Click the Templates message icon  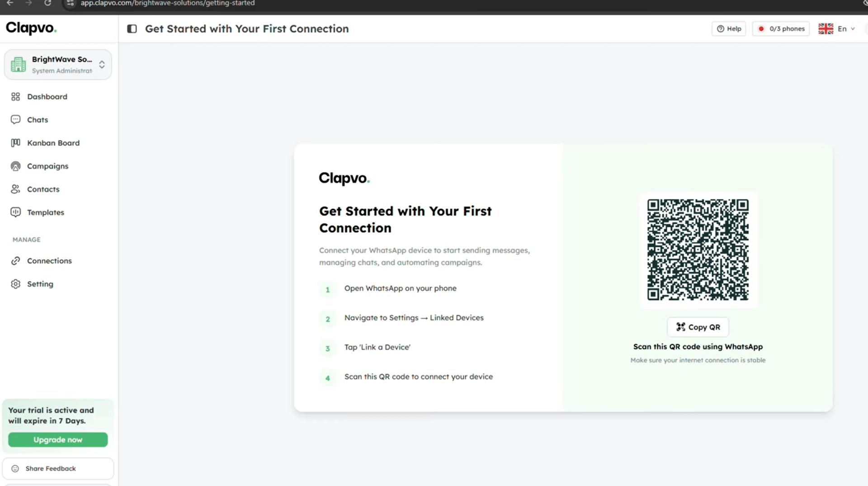pos(16,212)
